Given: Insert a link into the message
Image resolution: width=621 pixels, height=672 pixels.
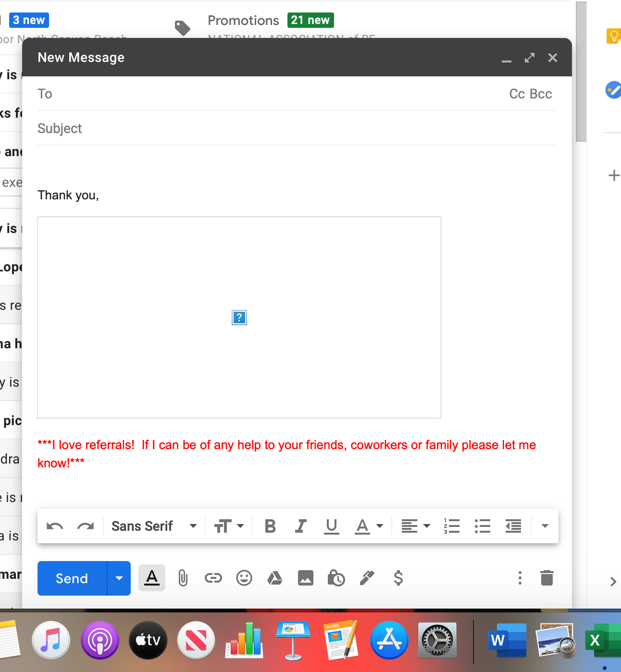Looking at the screenshot, I should click(213, 578).
